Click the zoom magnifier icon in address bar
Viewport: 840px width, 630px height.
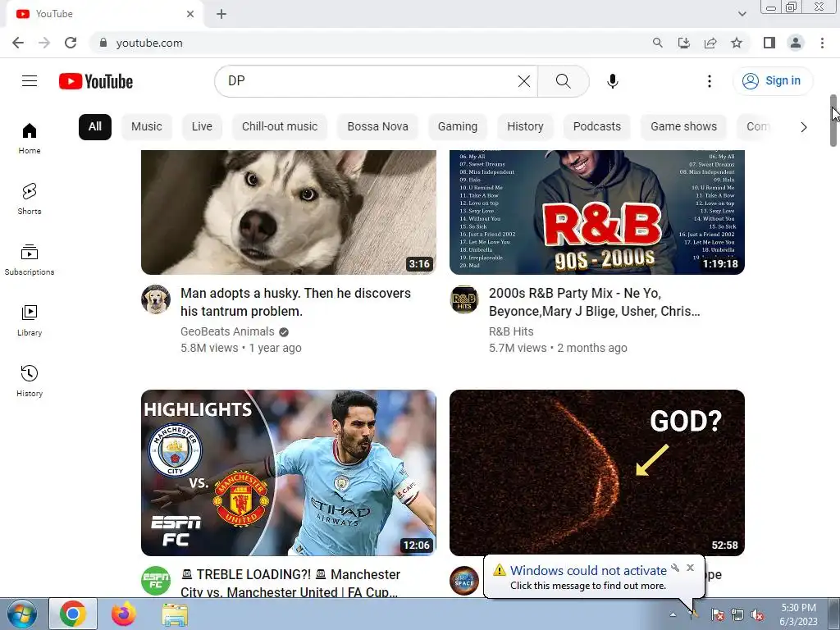coord(657,43)
